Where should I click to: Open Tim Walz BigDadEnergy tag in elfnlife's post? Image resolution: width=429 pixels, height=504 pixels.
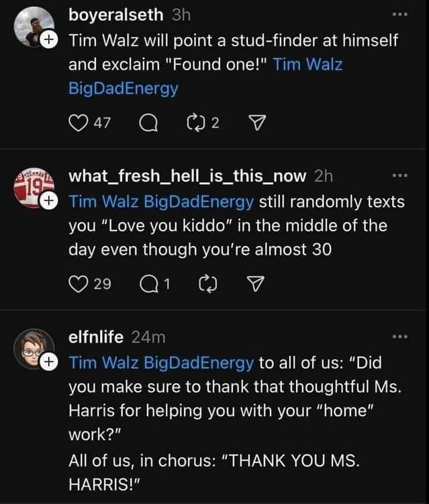click(161, 363)
